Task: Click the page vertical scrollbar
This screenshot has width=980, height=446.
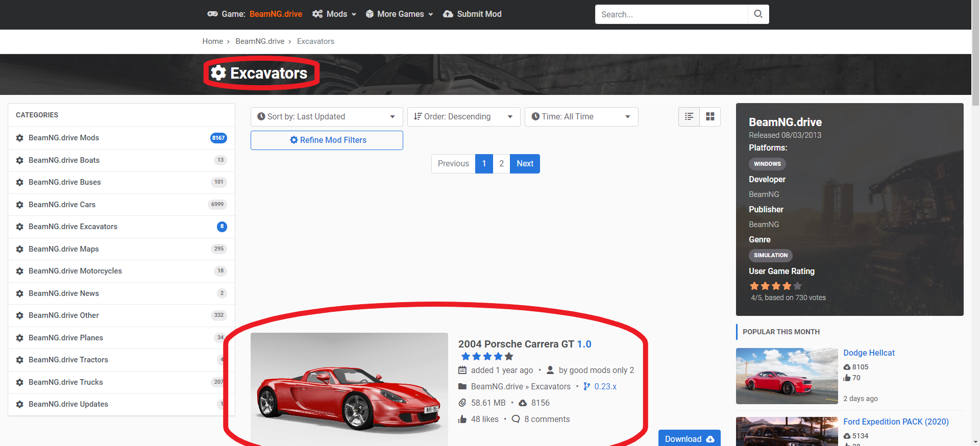Action: [975, 53]
